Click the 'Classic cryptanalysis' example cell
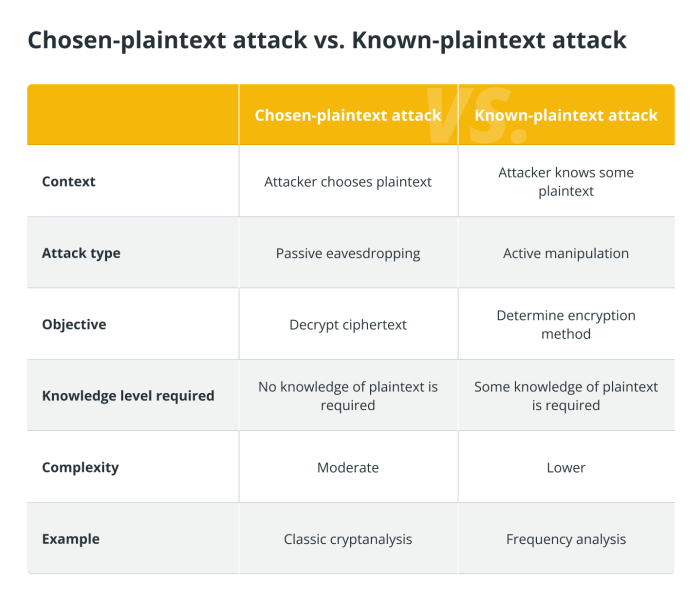The height and width of the screenshot is (600, 700). 348,539
